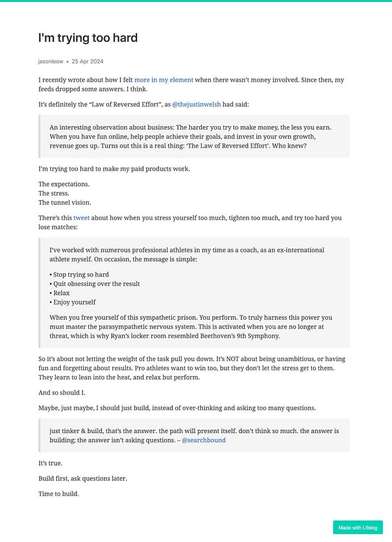
Task: Click the line "The expectations."
Action: 64,184
